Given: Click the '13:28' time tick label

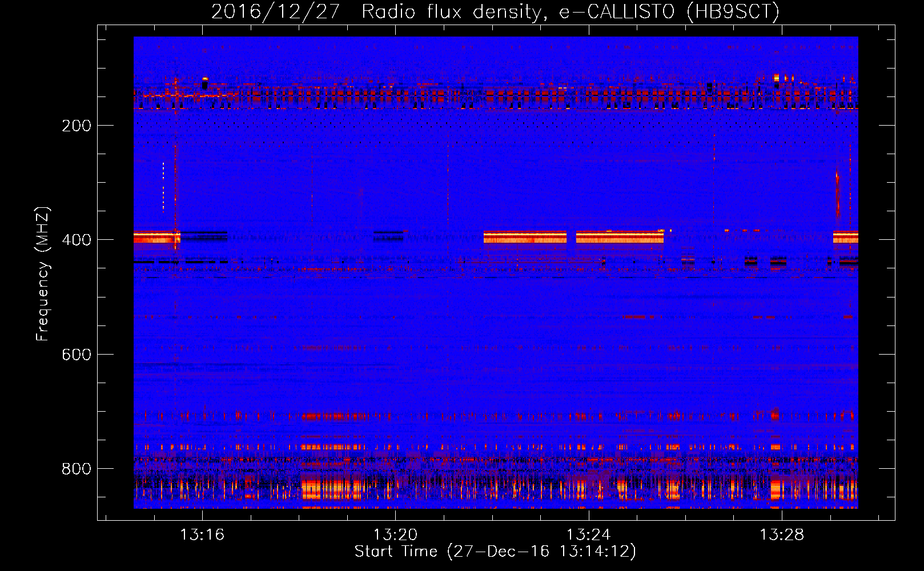Looking at the screenshot, I should (x=781, y=534).
